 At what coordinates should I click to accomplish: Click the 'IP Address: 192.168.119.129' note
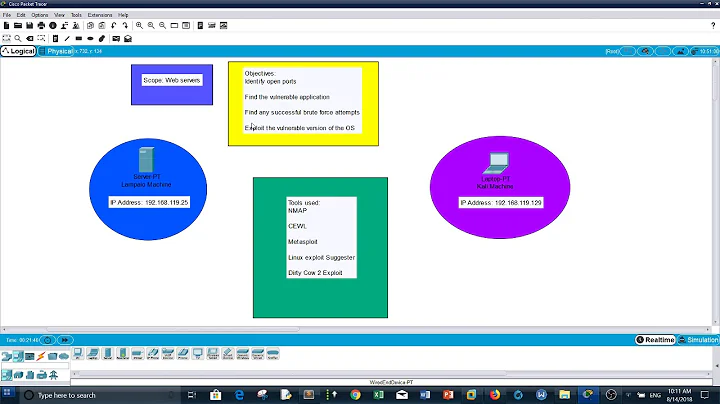point(501,202)
